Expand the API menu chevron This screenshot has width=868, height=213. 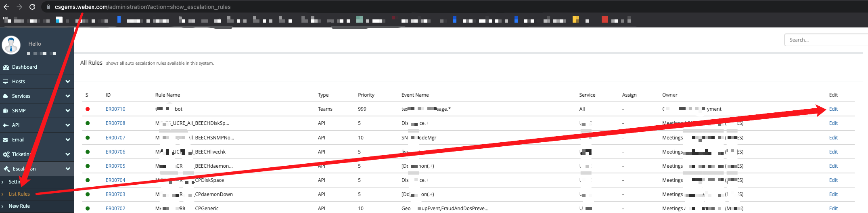point(68,125)
